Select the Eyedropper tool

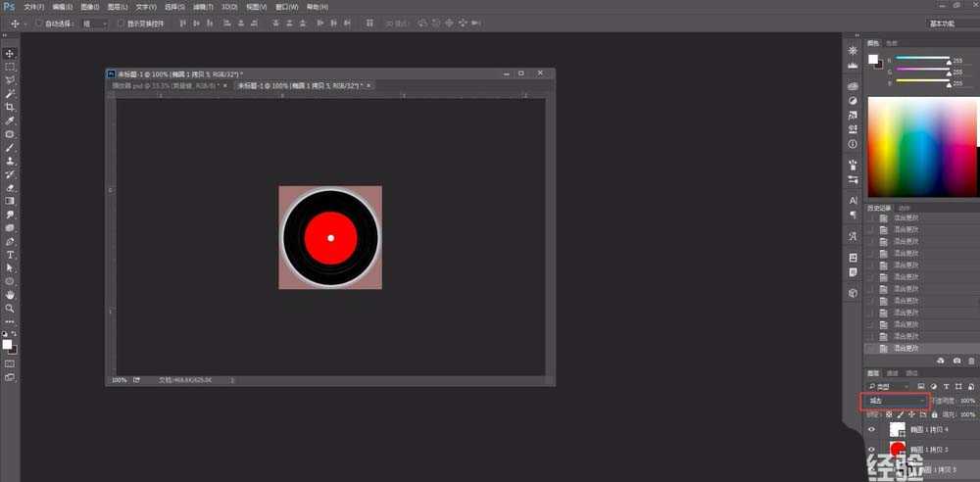[10, 120]
